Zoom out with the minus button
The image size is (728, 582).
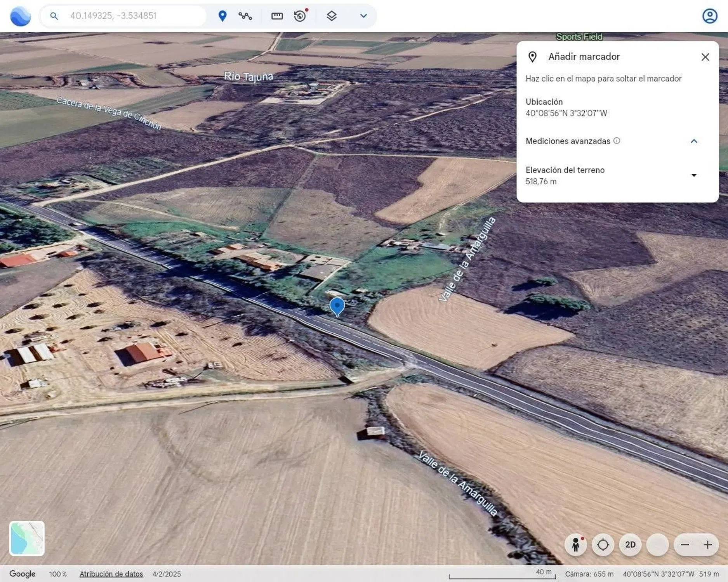point(685,544)
